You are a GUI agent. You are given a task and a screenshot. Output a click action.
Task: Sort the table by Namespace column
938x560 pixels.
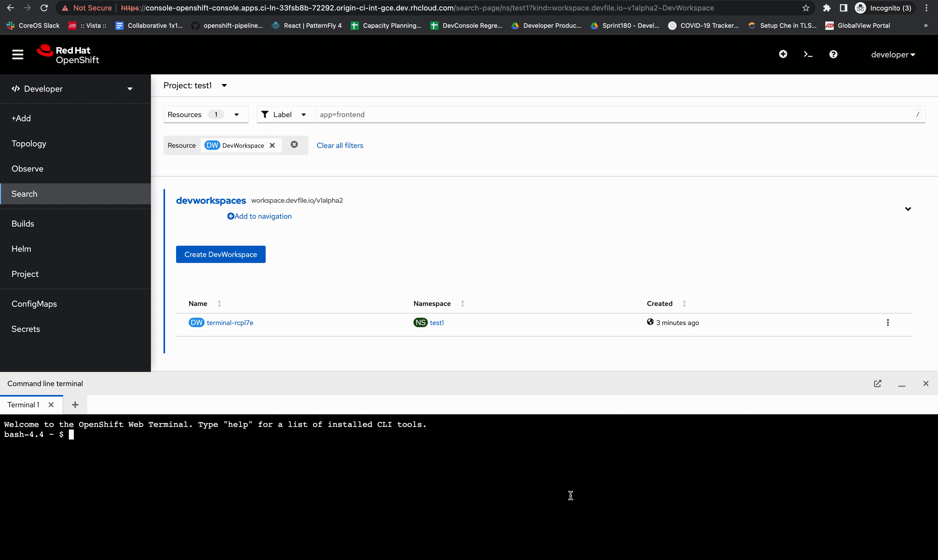pos(432,304)
